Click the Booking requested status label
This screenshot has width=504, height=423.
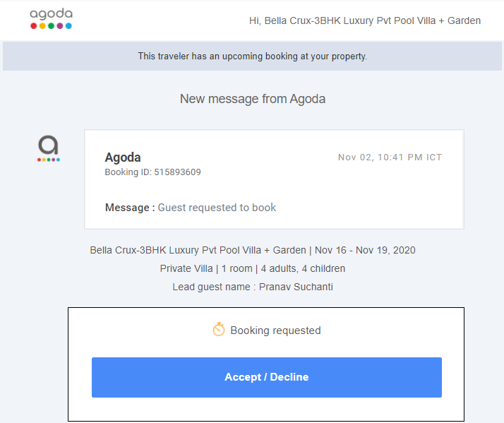click(275, 330)
